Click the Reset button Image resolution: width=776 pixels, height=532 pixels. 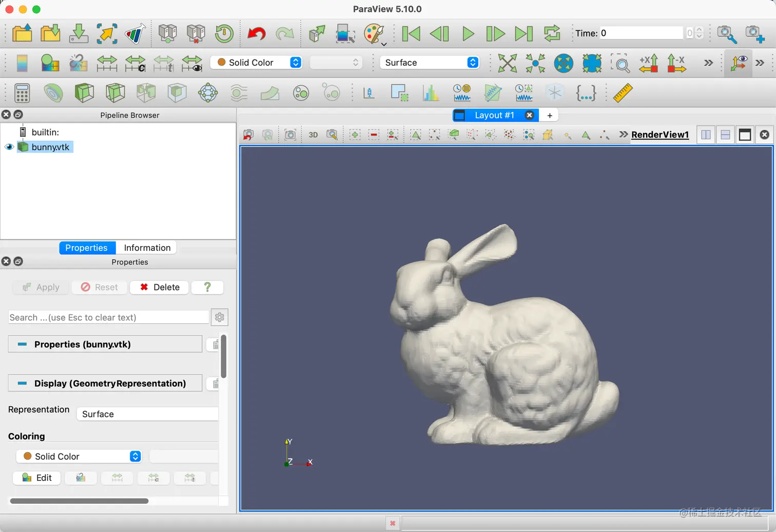[x=99, y=287]
